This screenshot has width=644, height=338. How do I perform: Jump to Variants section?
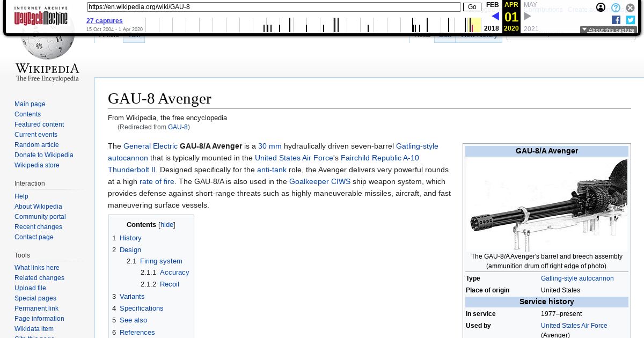(132, 297)
